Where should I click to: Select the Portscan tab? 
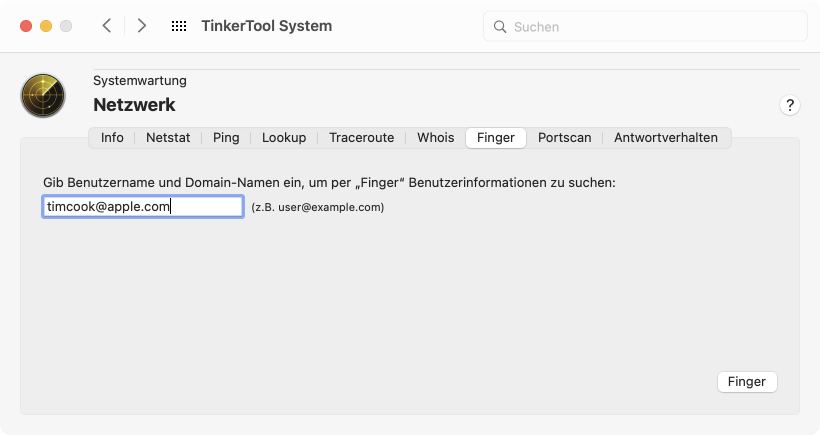(x=564, y=138)
